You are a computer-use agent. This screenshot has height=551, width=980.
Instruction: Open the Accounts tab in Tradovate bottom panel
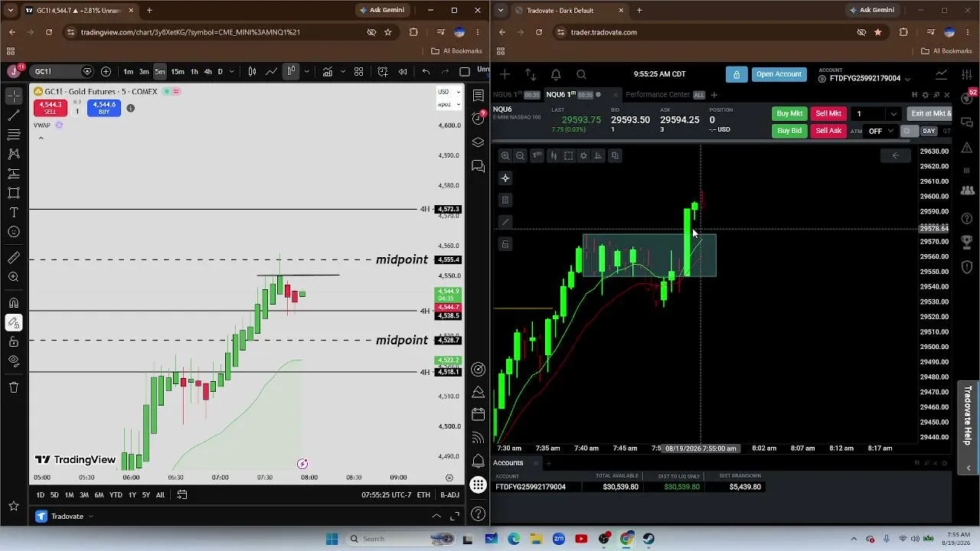coord(508,463)
